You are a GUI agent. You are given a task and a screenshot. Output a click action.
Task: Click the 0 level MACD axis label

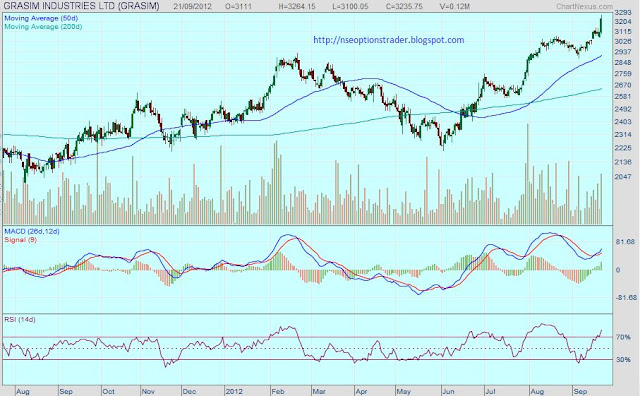click(618, 270)
